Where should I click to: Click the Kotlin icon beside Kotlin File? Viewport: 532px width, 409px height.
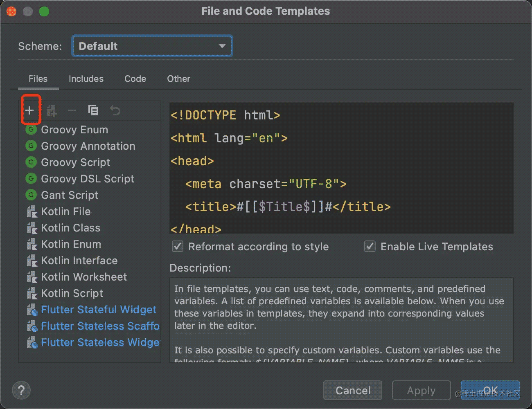coord(32,211)
